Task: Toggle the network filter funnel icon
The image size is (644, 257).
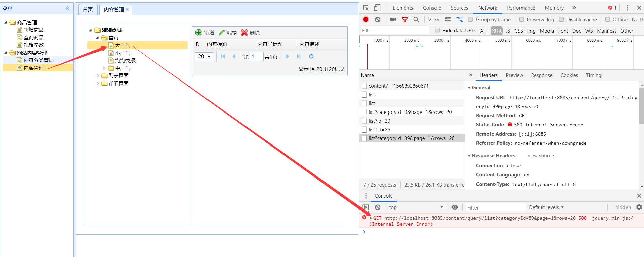Action: pos(405,20)
